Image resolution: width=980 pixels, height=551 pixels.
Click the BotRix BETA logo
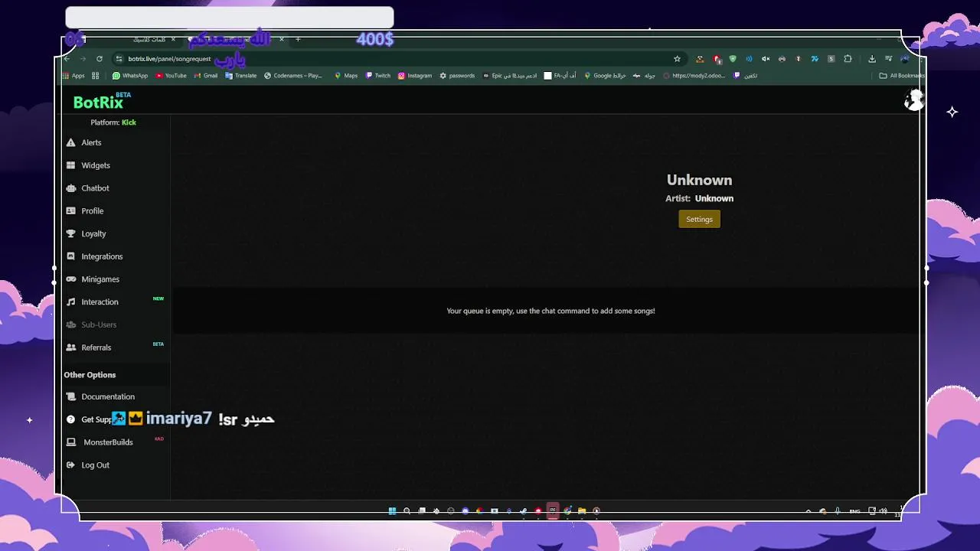coord(102,102)
